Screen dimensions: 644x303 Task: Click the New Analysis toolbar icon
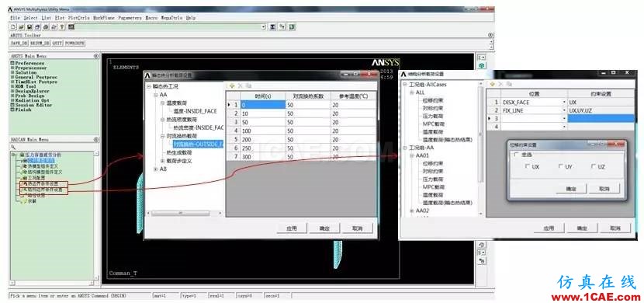13,26
